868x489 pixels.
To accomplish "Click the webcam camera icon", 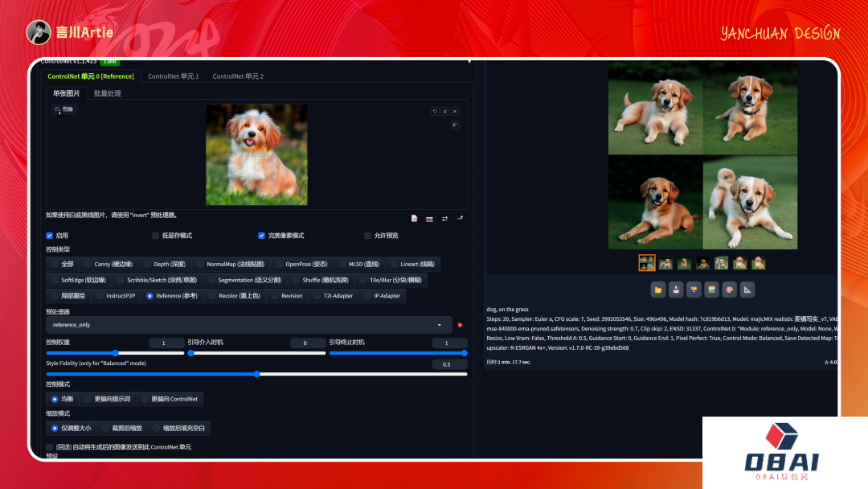I will (x=429, y=219).
